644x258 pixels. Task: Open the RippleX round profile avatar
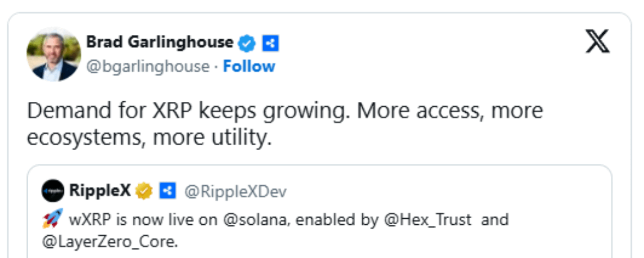(x=53, y=191)
